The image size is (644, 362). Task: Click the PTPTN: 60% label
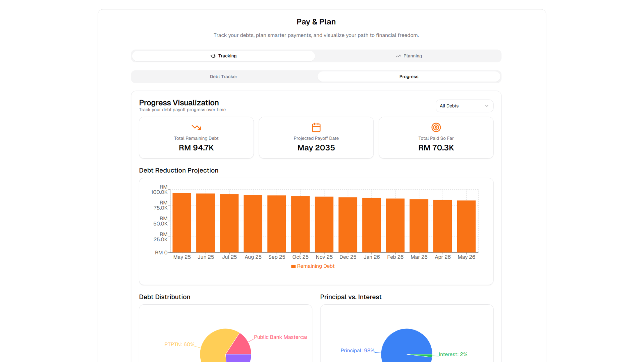(179, 345)
